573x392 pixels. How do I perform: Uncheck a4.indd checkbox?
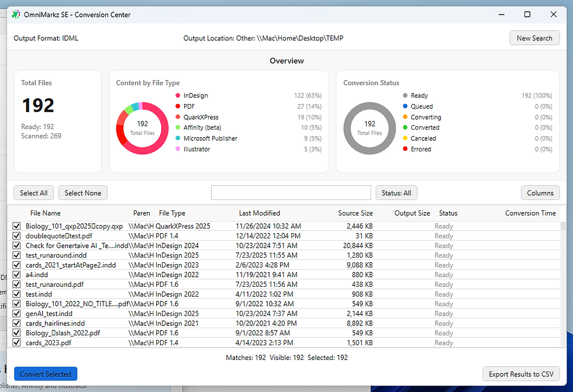[16, 275]
